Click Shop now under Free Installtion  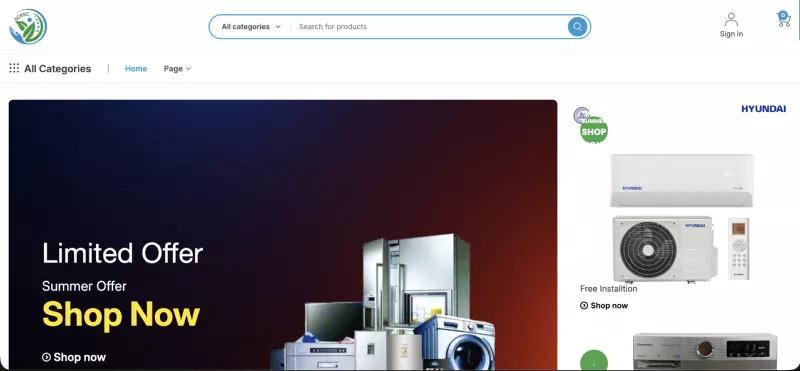point(604,306)
